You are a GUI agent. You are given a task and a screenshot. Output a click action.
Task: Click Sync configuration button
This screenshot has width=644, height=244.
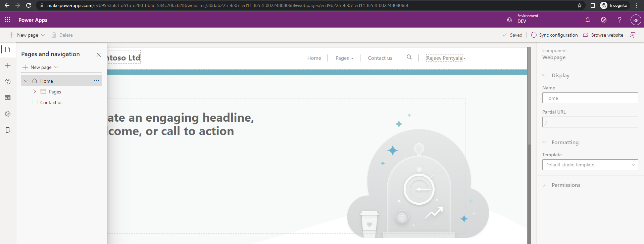[x=554, y=35]
